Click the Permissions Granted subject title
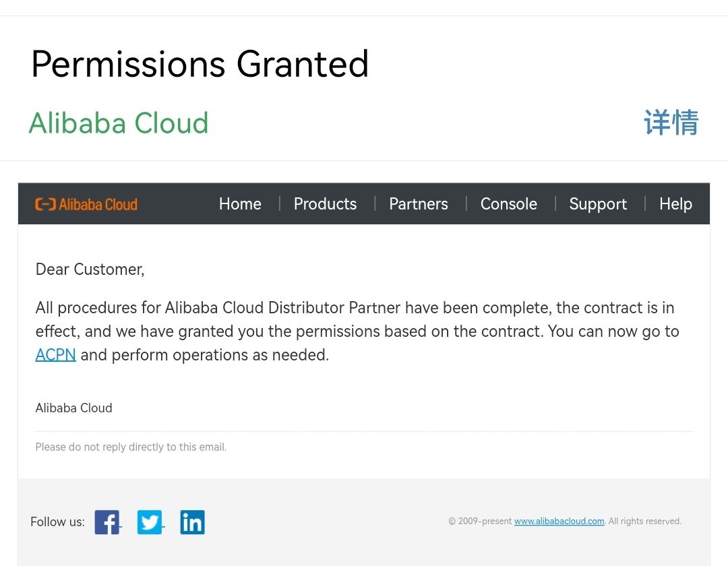This screenshot has height=572, width=728. coord(200,65)
